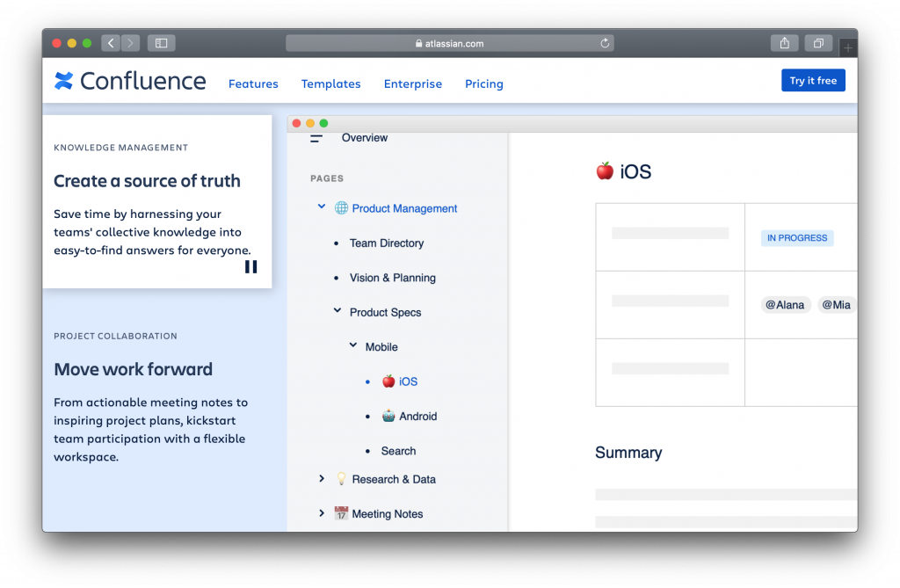Expand the Meeting Notes section
This screenshot has height=588, width=900.
322,512
